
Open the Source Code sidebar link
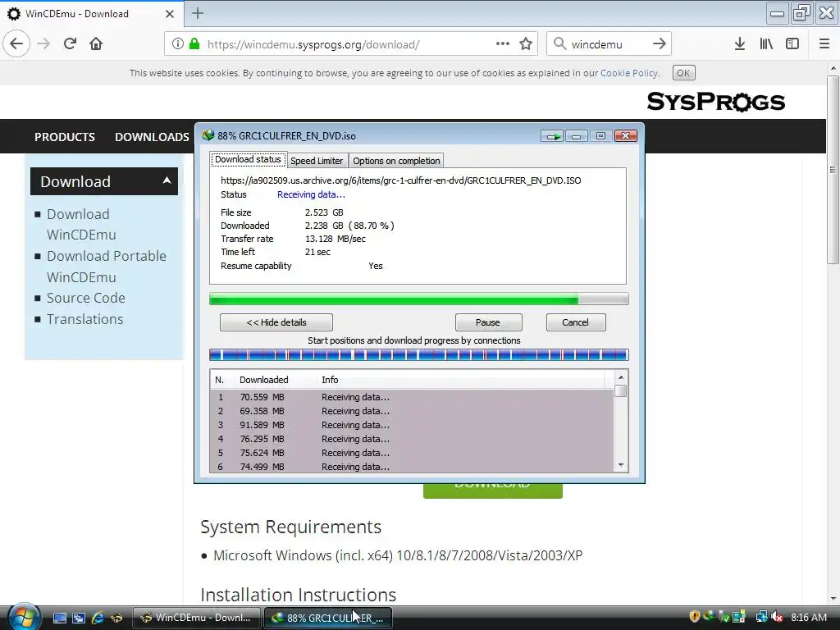[x=85, y=298]
